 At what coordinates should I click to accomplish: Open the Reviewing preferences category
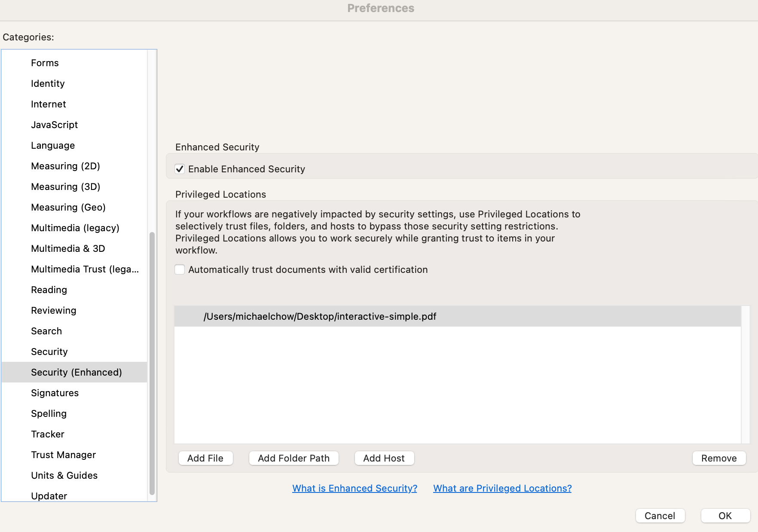pyautogui.click(x=53, y=310)
